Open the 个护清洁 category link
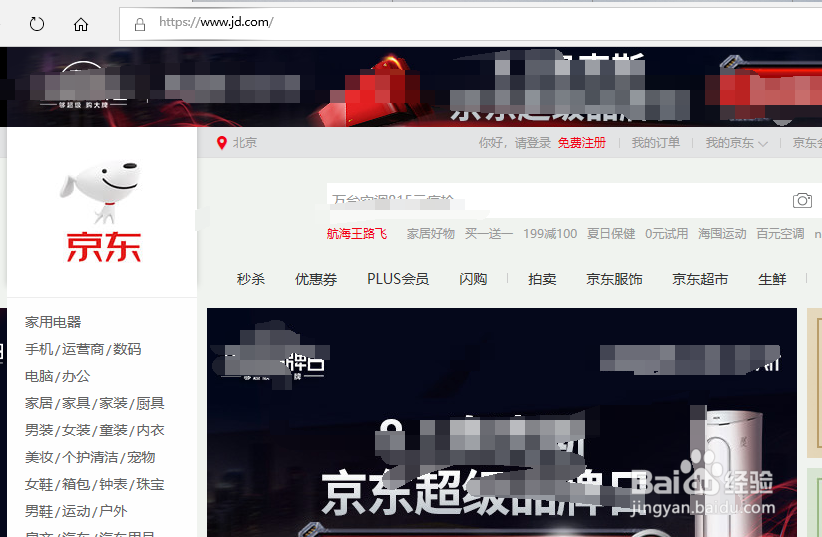 (x=90, y=457)
